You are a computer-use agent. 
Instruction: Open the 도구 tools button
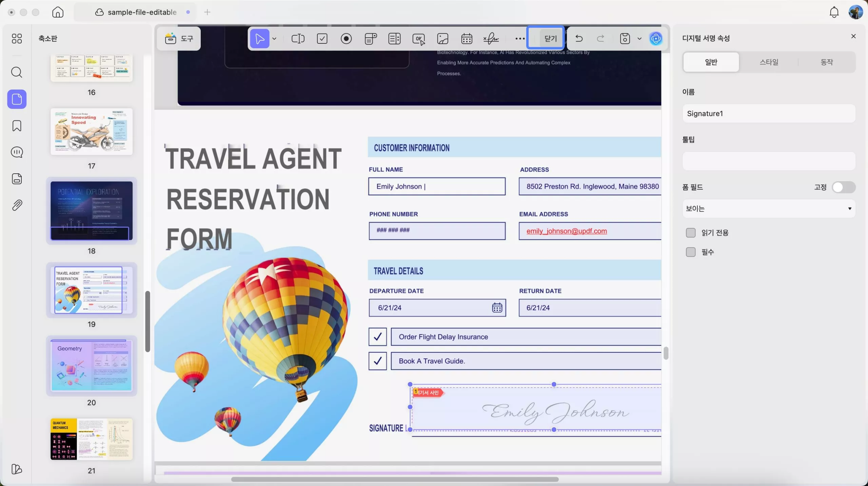tap(179, 39)
